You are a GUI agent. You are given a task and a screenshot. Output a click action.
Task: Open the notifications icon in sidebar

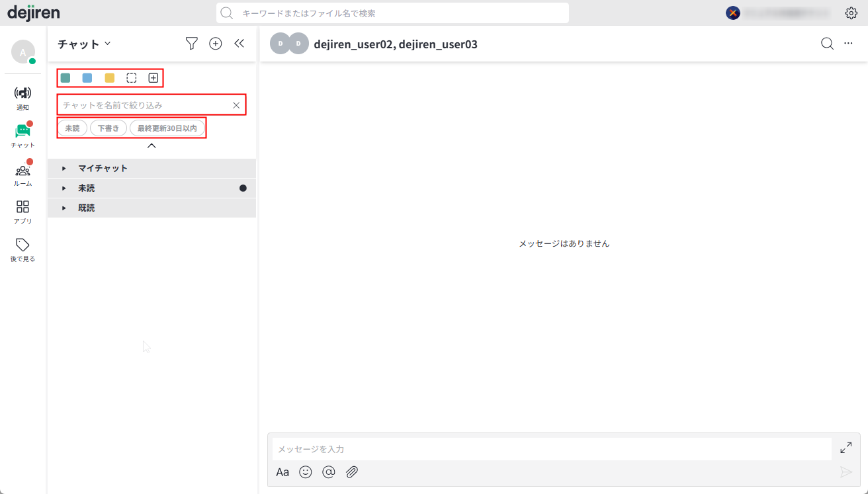(x=22, y=93)
